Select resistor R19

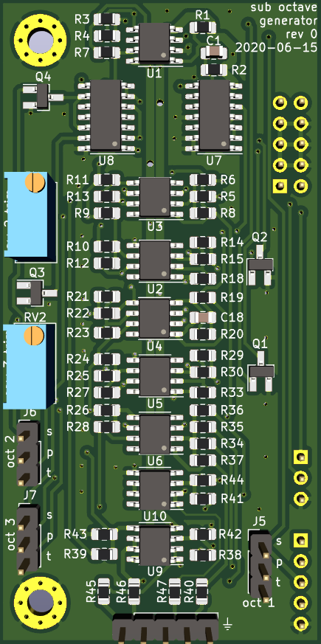(x=203, y=297)
